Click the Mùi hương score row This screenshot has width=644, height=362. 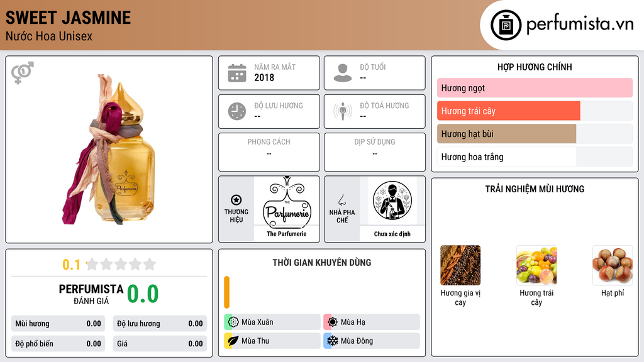[58, 324]
